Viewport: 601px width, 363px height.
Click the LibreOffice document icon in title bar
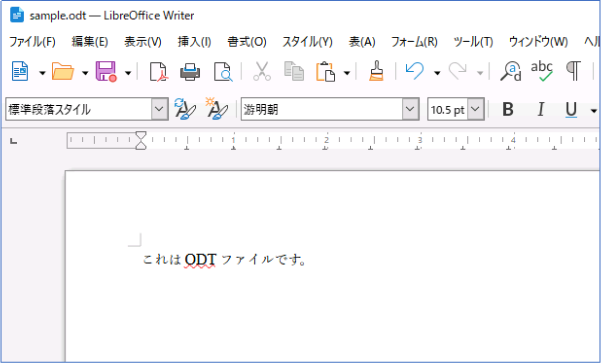tap(17, 15)
